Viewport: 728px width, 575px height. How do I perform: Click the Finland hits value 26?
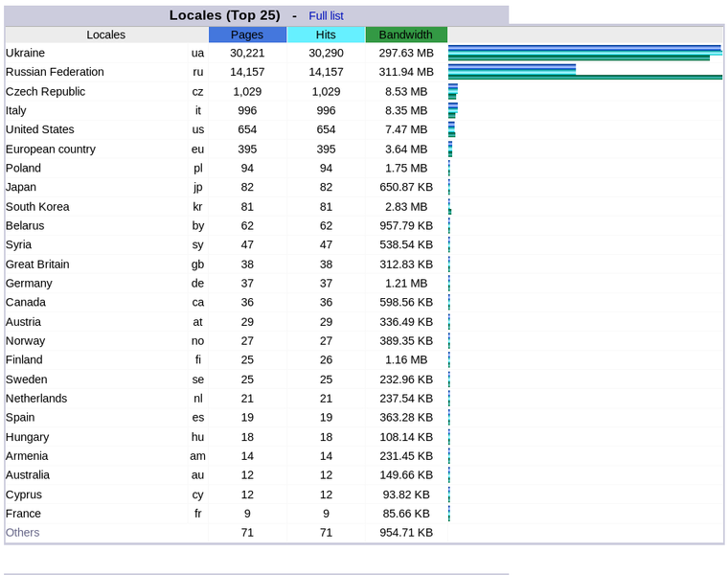tap(326, 359)
